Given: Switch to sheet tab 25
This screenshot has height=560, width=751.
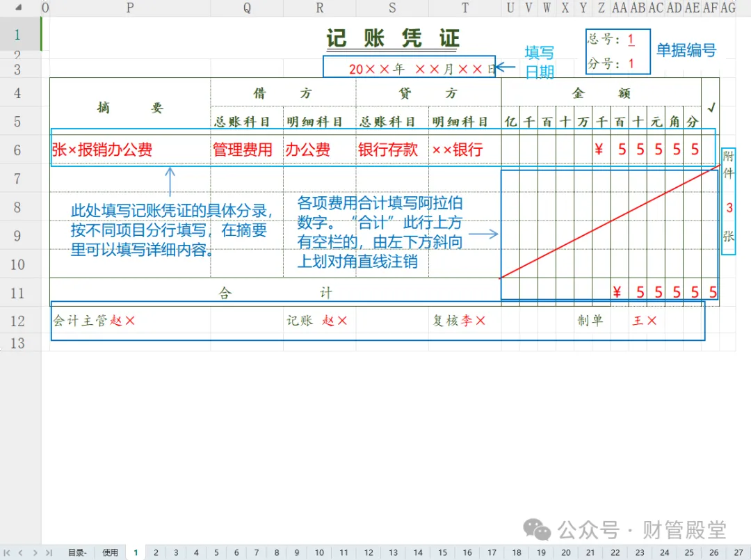Looking at the screenshot, I should (689, 552).
